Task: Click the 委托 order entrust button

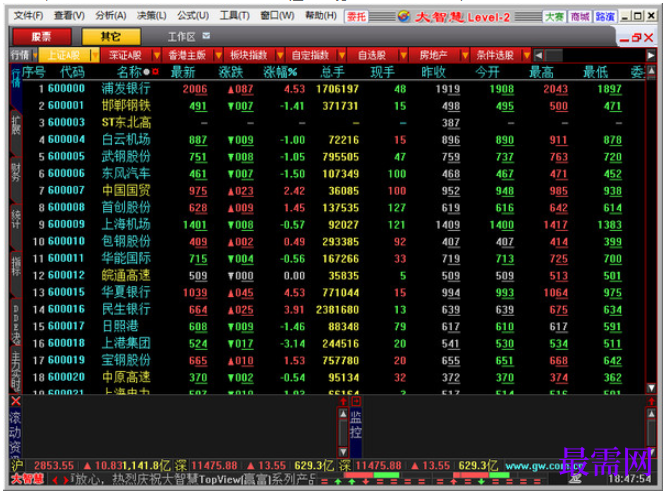Action: (356, 17)
